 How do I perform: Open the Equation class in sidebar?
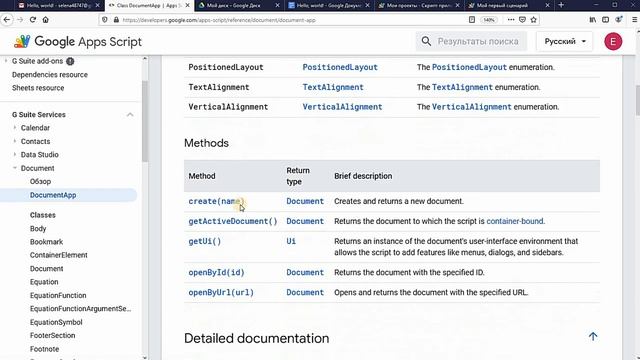[x=44, y=282]
